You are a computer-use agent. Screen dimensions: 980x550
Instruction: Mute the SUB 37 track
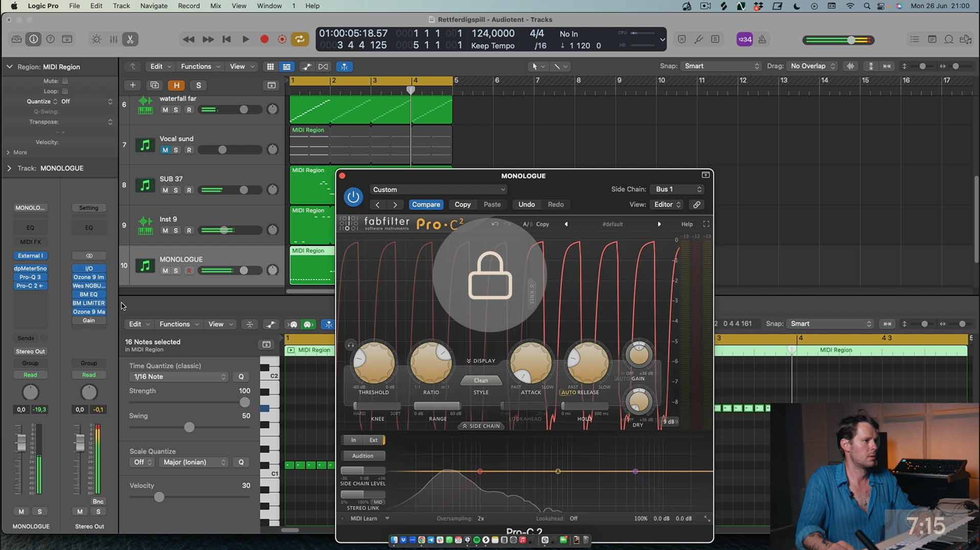pos(165,190)
